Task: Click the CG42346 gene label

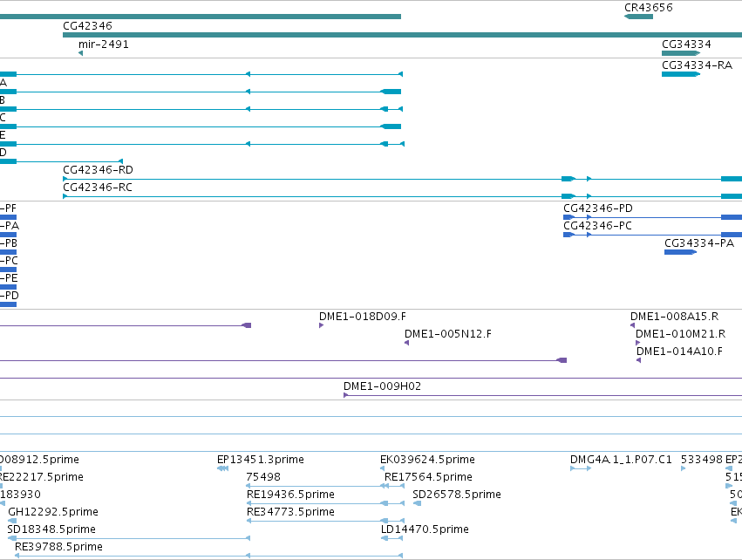Action: pos(87,25)
